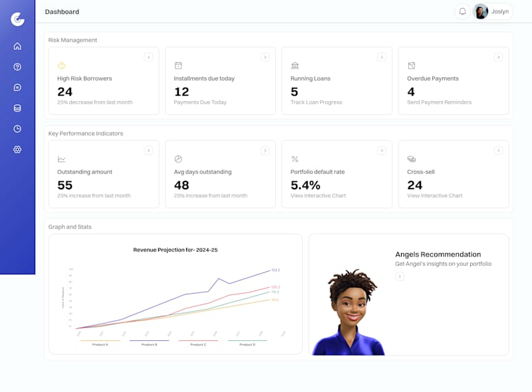Viewport: 532px width, 392px height.
Task: Click the crossed calendar icon on Overdue Payments
Action: point(412,66)
